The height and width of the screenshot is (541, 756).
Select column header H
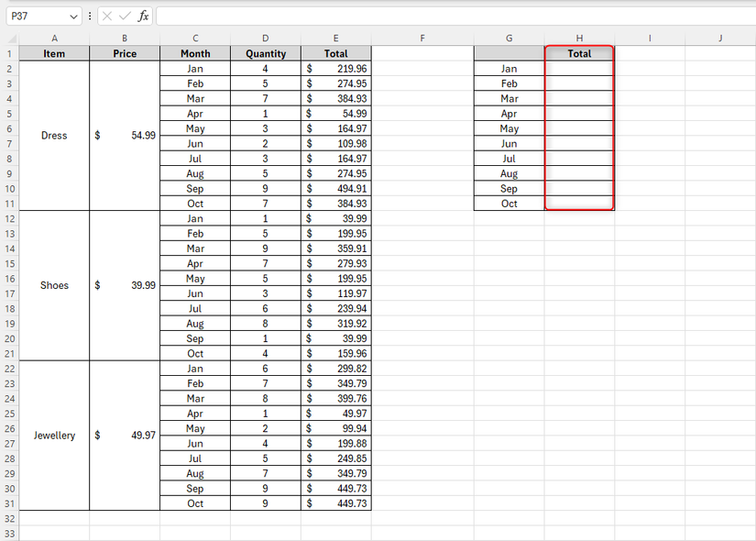click(579, 39)
